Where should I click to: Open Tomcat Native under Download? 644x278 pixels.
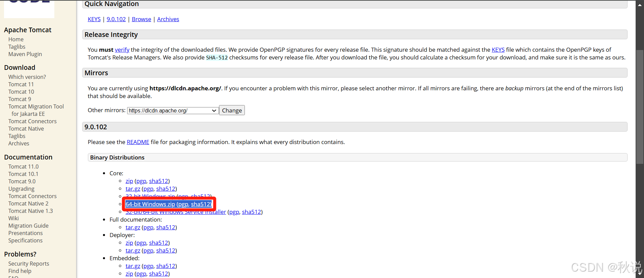pos(26,129)
